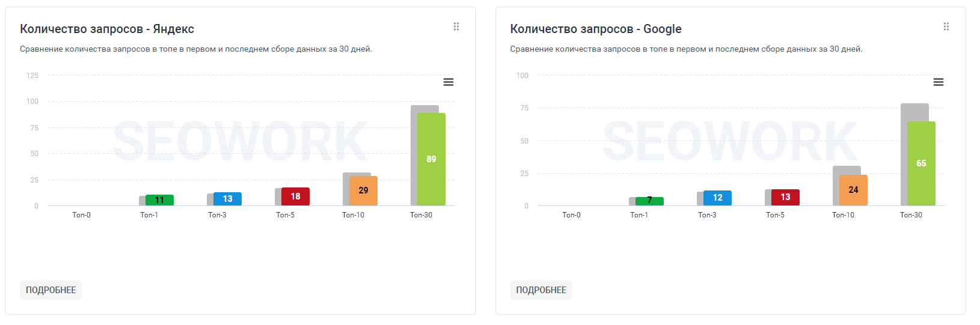The width and height of the screenshot is (980, 325).
Task: Select green Топ-30 bar labeled 89
Action: coord(431,159)
